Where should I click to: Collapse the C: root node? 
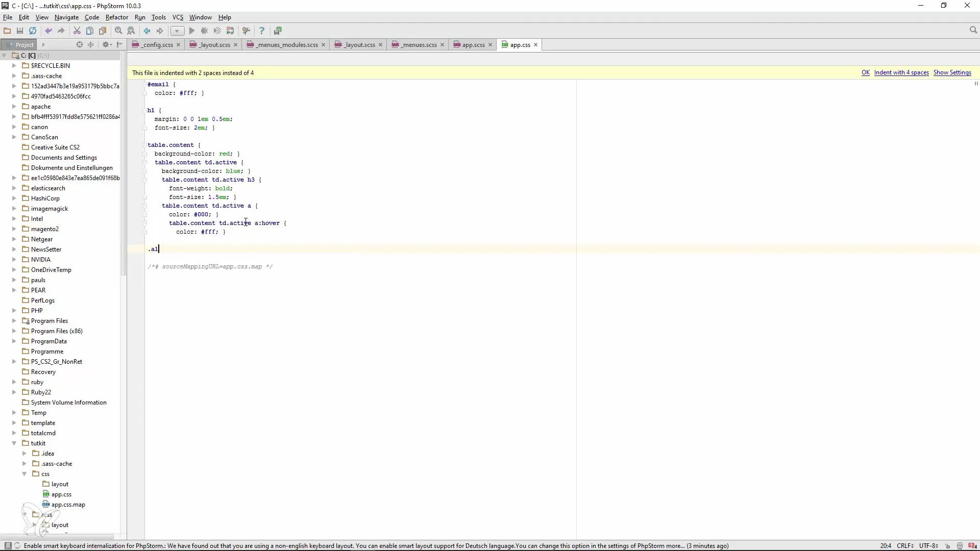click(5, 56)
